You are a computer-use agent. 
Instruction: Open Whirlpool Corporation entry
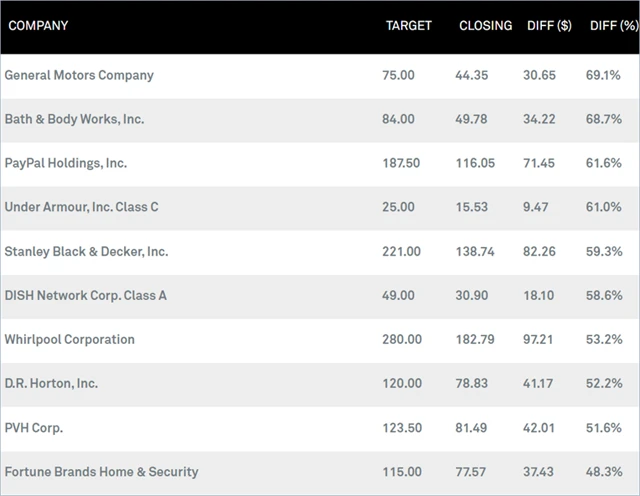69,339
